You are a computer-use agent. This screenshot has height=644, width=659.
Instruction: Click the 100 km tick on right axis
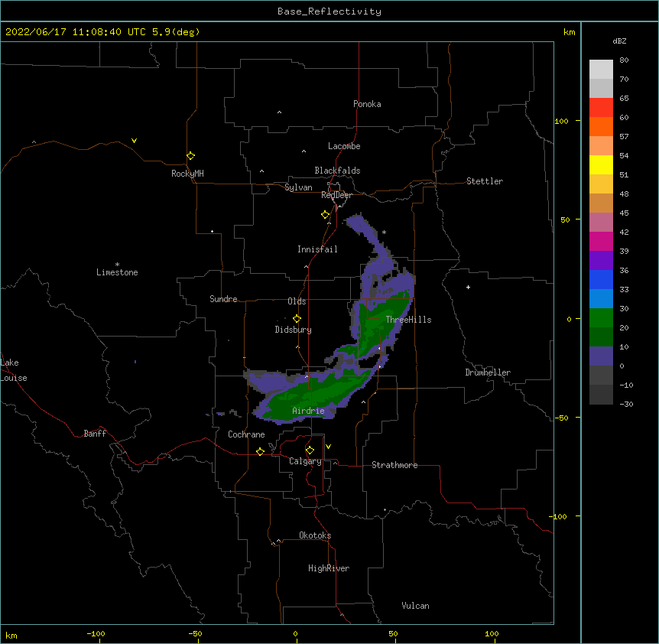coord(561,121)
